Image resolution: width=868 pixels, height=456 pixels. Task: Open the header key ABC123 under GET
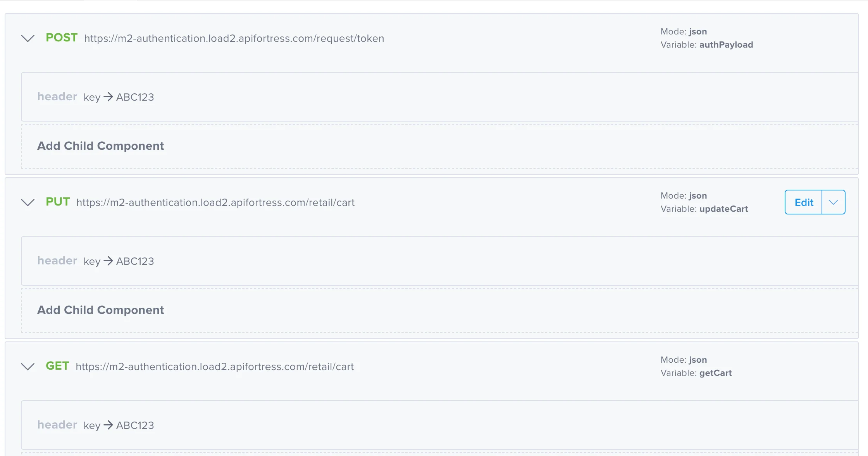point(96,425)
